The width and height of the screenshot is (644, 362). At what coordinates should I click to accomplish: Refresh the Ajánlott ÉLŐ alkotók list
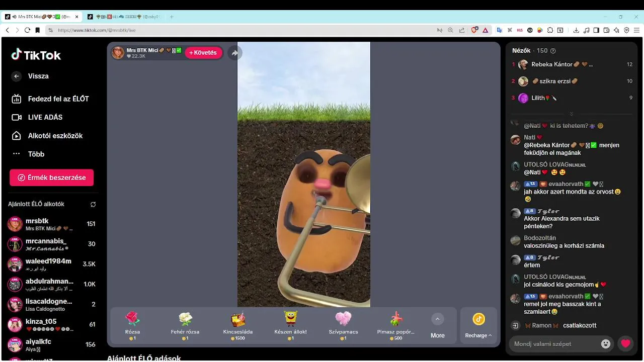(x=93, y=205)
